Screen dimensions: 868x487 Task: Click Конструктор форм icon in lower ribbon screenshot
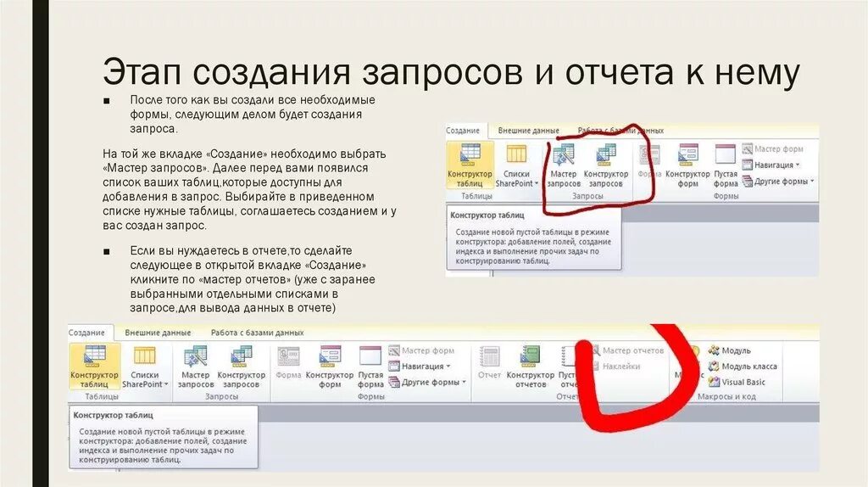point(330,367)
